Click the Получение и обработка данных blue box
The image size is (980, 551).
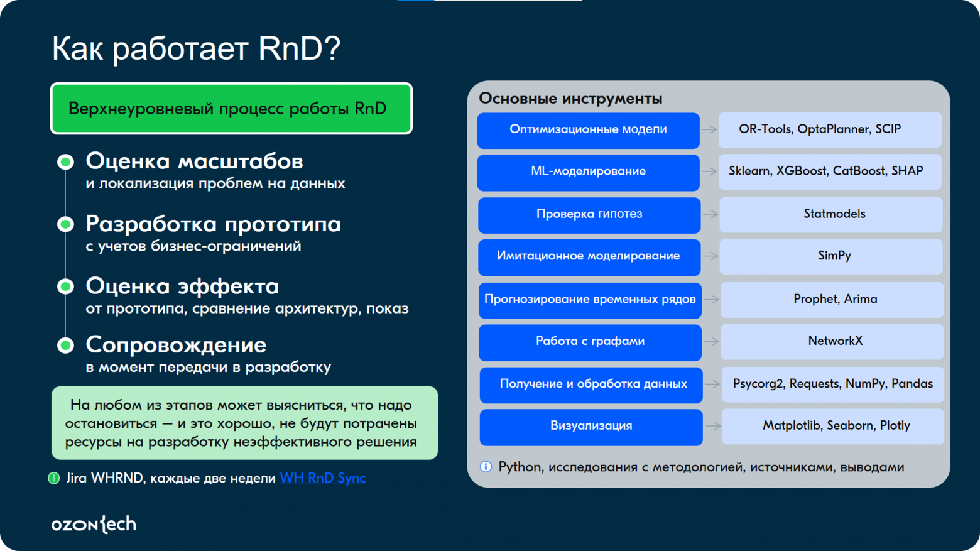pyautogui.click(x=591, y=385)
